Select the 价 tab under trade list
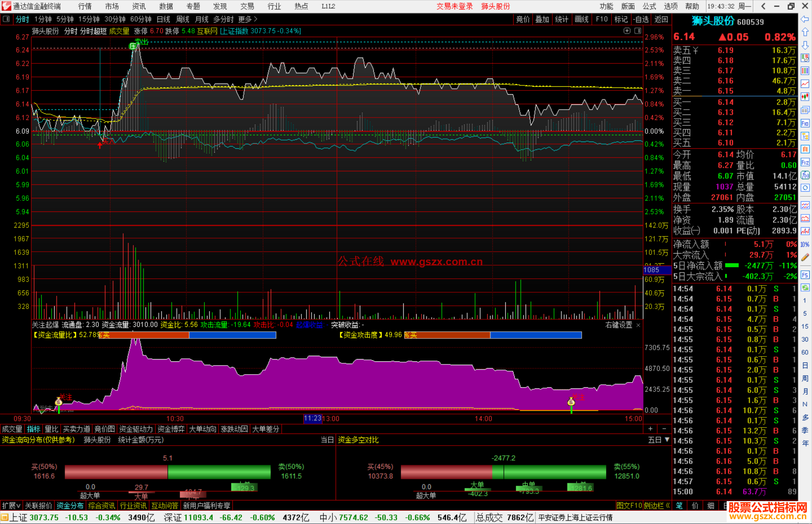The width and height of the screenshot is (812, 524). [x=695, y=506]
